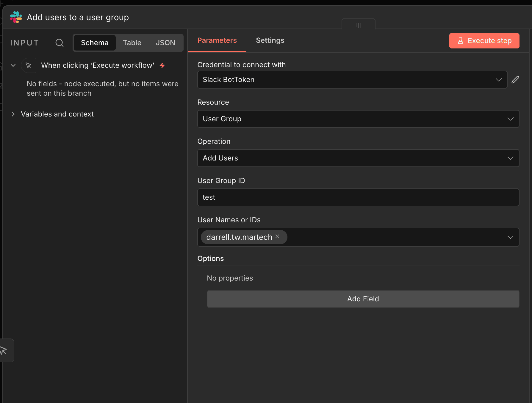Open the Slack BotToken credential dropdown
532x403 pixels.
pos(352,80)
